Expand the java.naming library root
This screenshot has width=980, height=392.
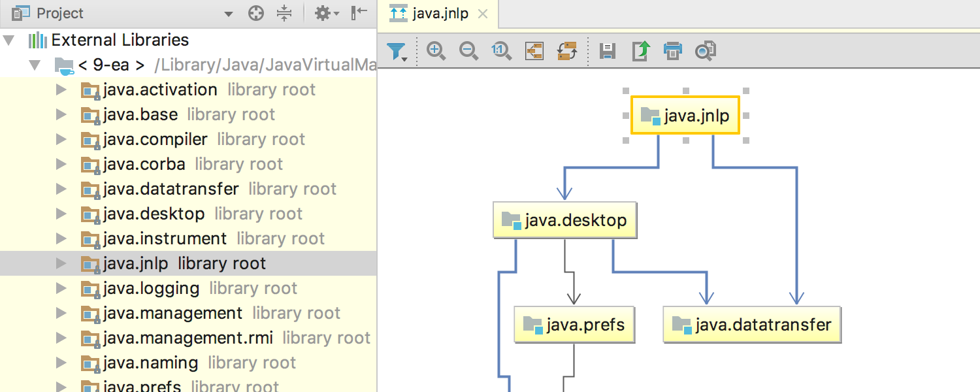point(61,363)
